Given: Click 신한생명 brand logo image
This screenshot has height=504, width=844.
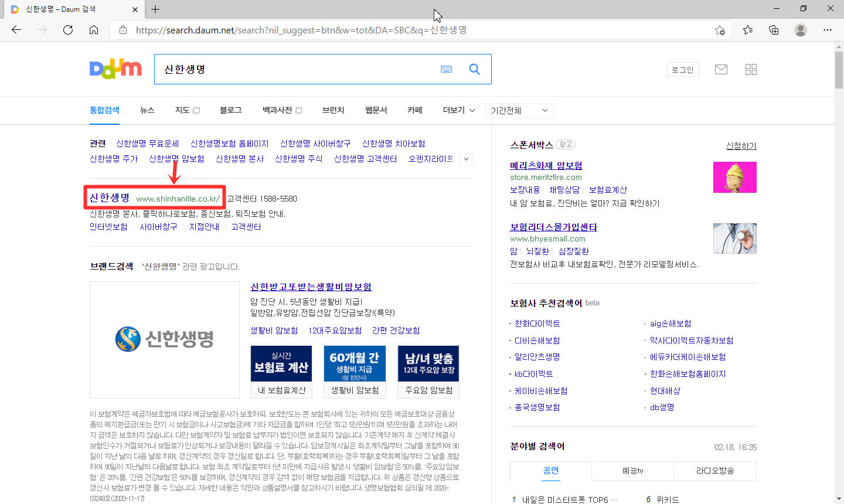Looking at the screenshot, I should [x=165, y=339].
